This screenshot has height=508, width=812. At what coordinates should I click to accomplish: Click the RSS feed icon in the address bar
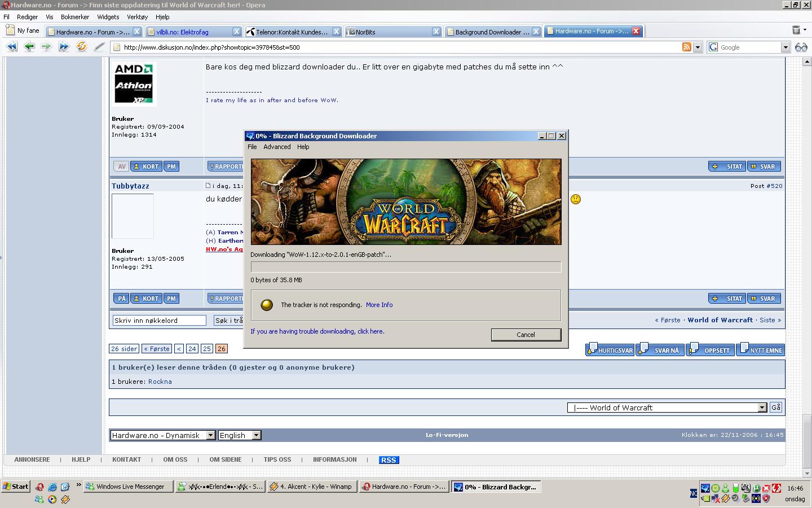click(x=686, y=47)
